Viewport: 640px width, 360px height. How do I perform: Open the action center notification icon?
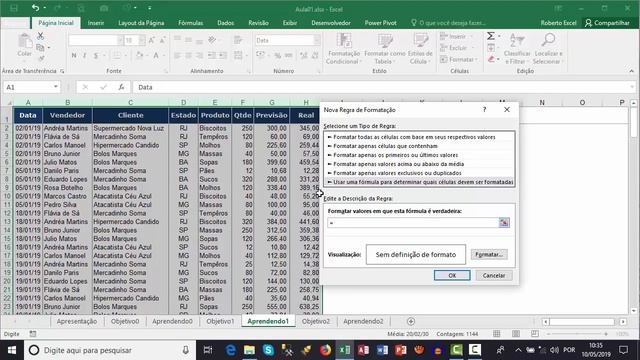click(x=623, y=350)
